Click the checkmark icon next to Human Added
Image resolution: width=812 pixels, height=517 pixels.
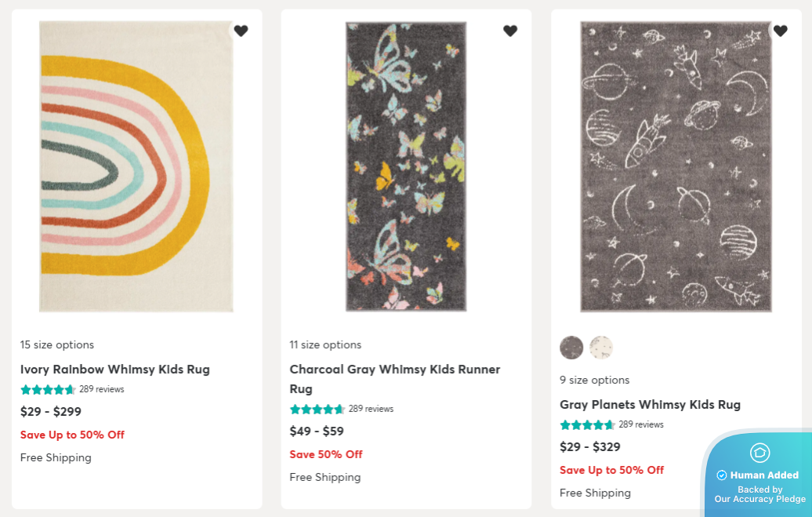tap(720, 475)
